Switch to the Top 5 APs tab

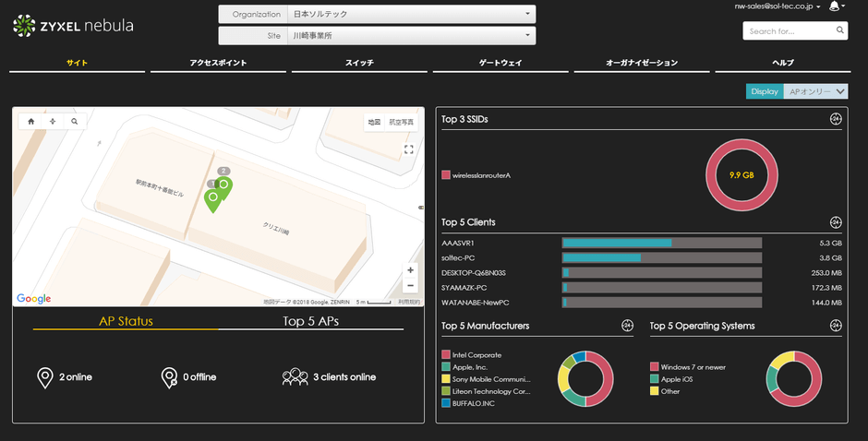(311, 321)
